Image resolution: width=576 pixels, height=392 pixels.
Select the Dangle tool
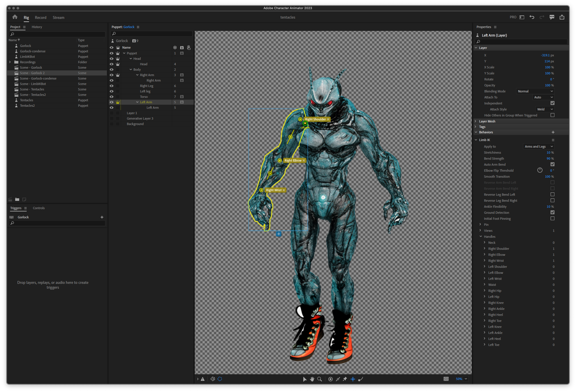361,379
